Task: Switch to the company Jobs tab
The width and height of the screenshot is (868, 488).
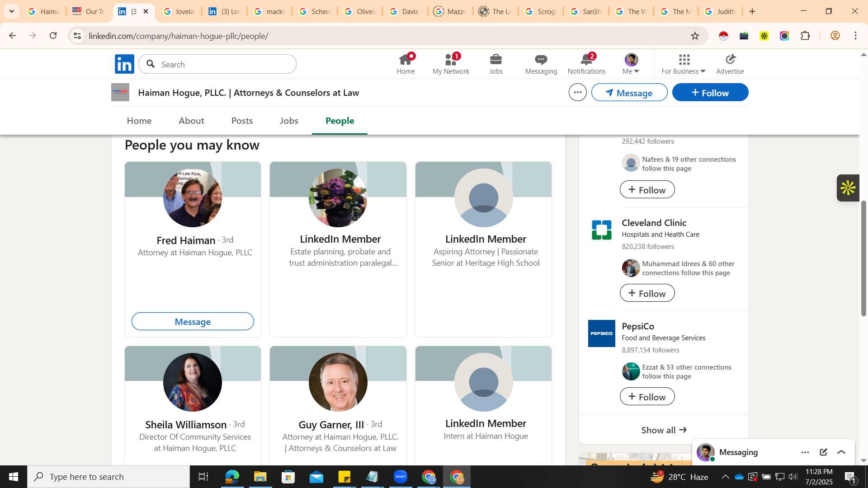Action: coord(289,121)
